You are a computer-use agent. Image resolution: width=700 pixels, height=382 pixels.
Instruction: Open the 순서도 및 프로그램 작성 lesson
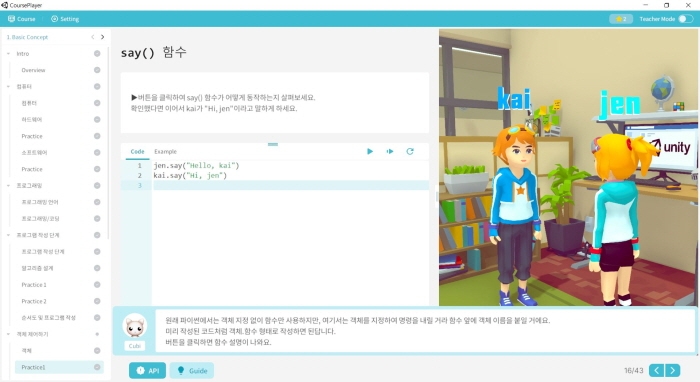48,318
